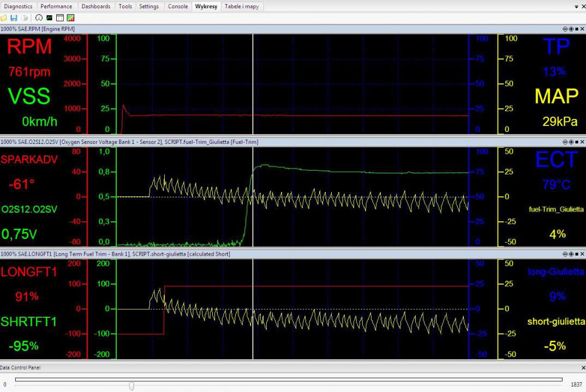Toggle maximize square on Oxygen Sensor panel
The width and height of the screenshot is (586, 392).
(576, 142)
